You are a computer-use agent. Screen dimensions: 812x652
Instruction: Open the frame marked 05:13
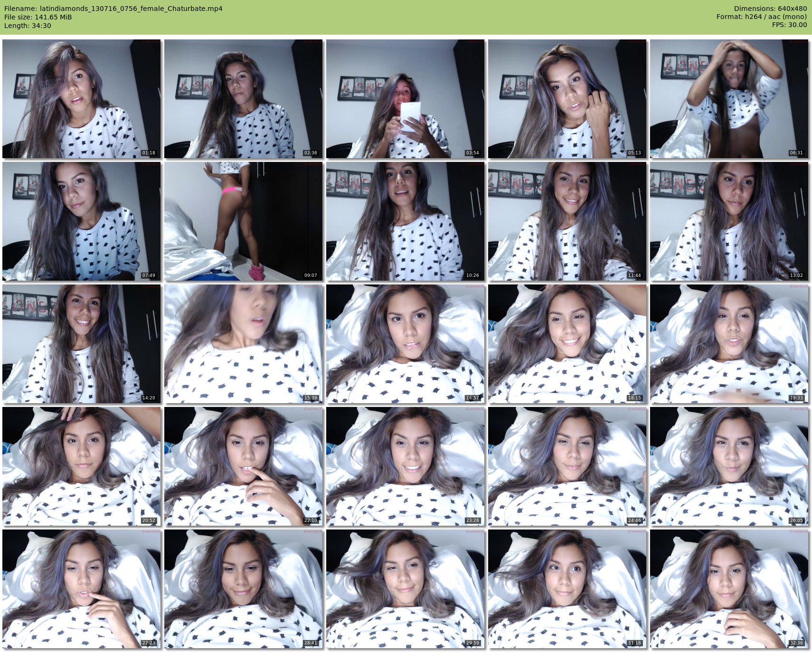[567, 99]
